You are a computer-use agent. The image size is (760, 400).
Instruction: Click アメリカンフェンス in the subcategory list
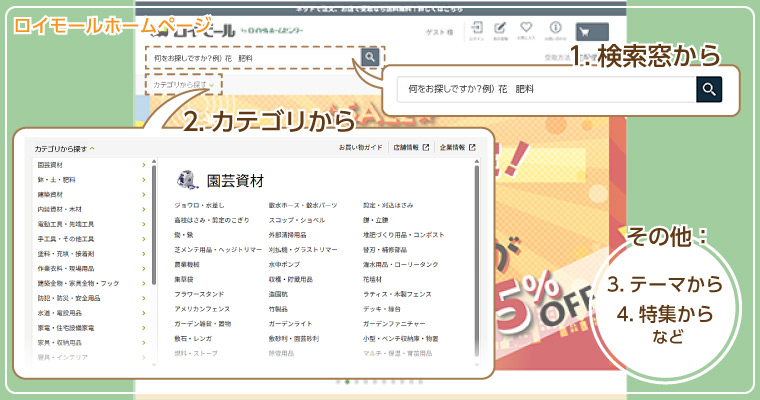(x=202, y=309)
